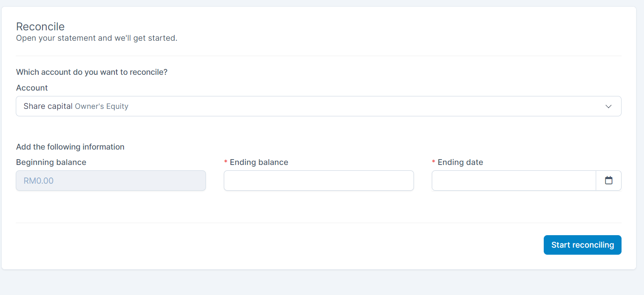The height and width of the screenshot is (295, 644).
Task: Click the Ending balance label
Action: tap(259, 162)
